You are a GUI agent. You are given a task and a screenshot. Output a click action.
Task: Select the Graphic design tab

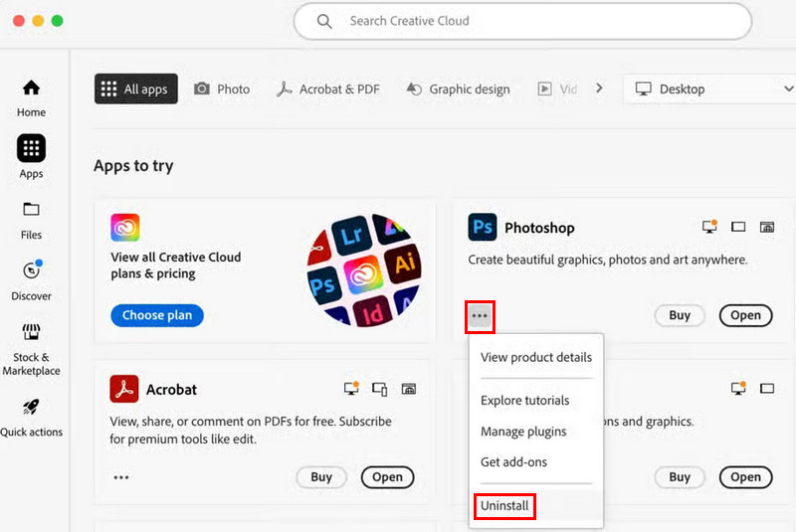point(459,89)
